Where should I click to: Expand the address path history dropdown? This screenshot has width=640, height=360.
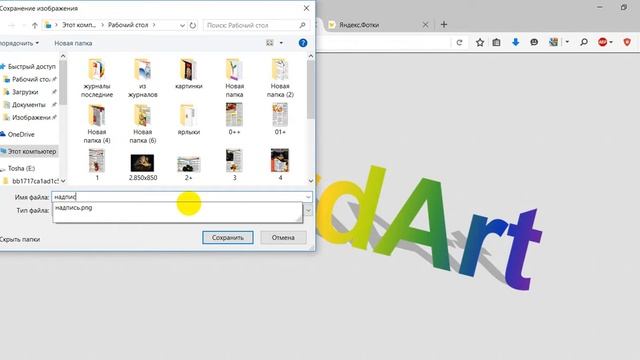coord(182,25)
